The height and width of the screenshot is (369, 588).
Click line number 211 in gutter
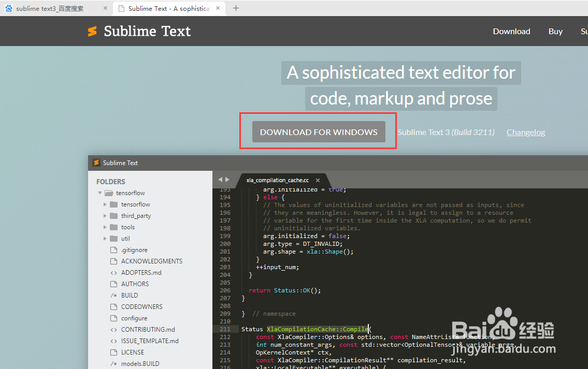coord(225,329)
